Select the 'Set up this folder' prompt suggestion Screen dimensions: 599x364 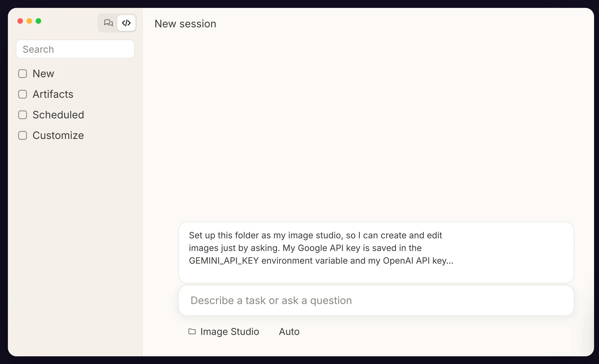click(376, 253)
